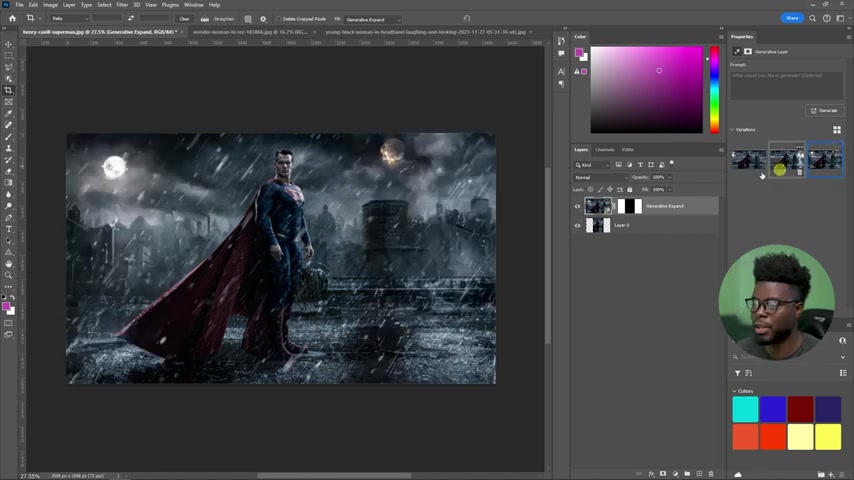Open the Opacity slider dropdown arrow
Screen dimensions: 854x480
click(x=670, y=177)
